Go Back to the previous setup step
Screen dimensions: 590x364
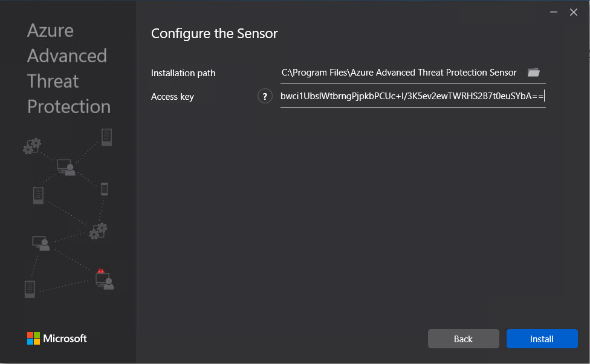click(463, 339)
